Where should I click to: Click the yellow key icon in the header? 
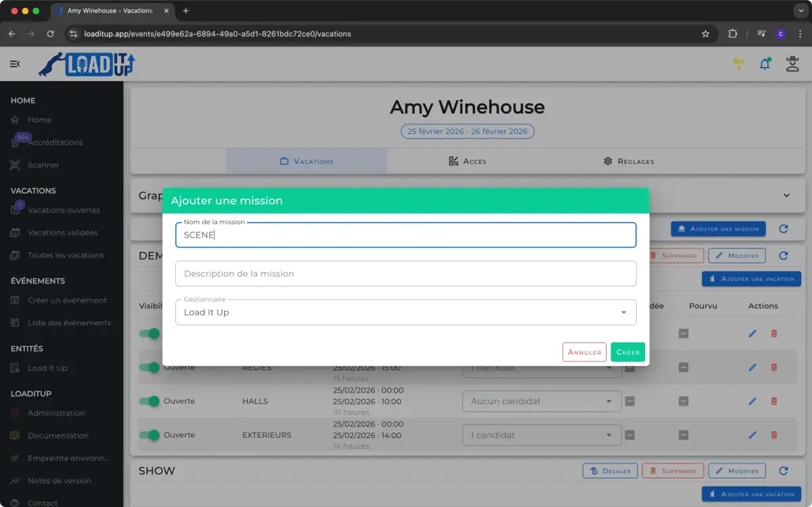[x=738, y=64]
